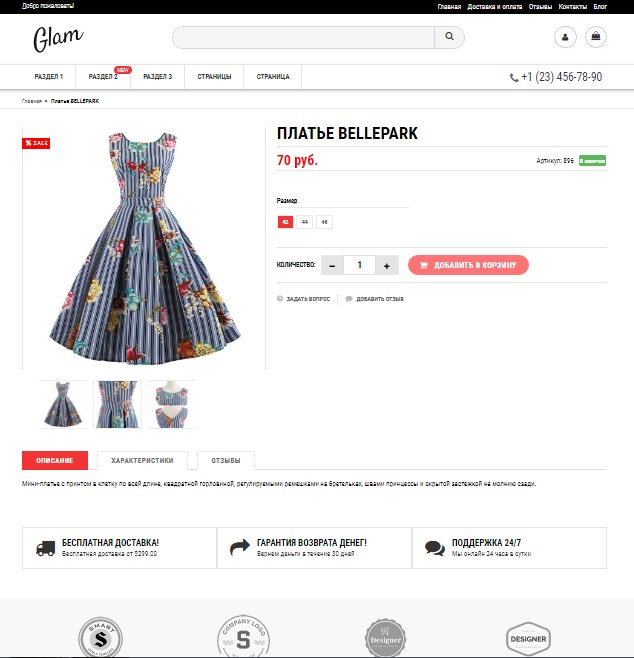634x658 pixels.
Task: Click the Company Logo brand badge
Action: point(243,638)
